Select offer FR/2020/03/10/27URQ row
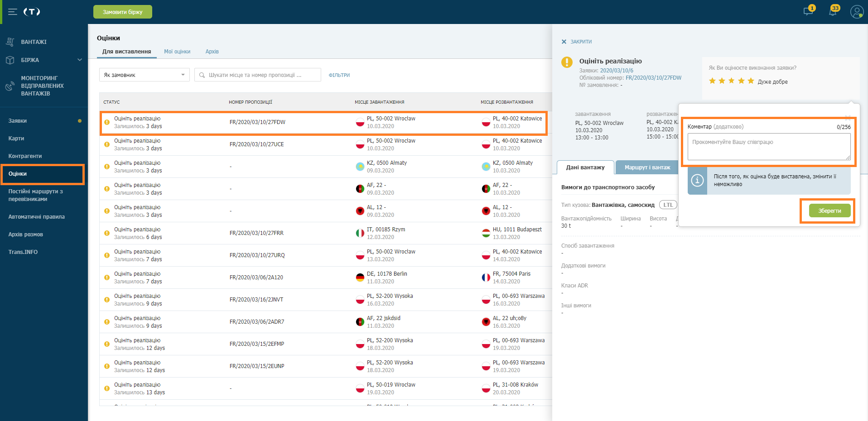The width and height of the screenshot is (868, 421). pyautogui.click(x=325, y=256)
